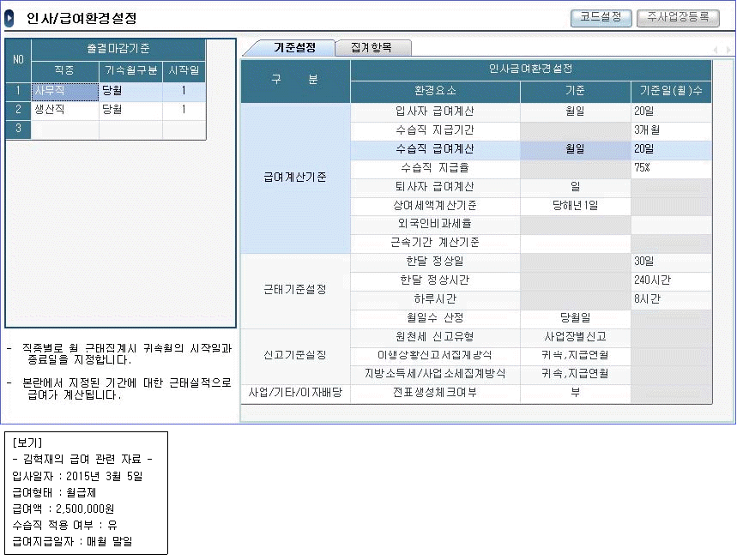Screen dimensions: 737x560
Task: Click the 부 value for 전표생성체크여부
Action: 575,393
